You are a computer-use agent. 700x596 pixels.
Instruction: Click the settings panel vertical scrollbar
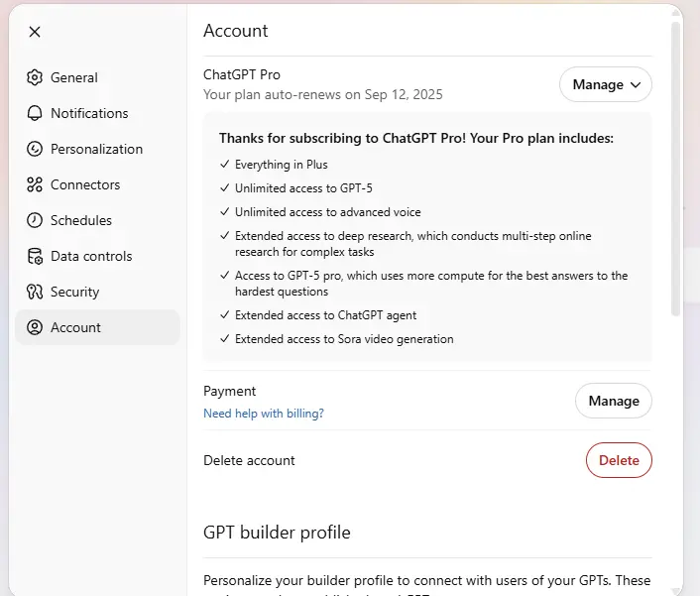pyautogui.click(x=676, y=170)
